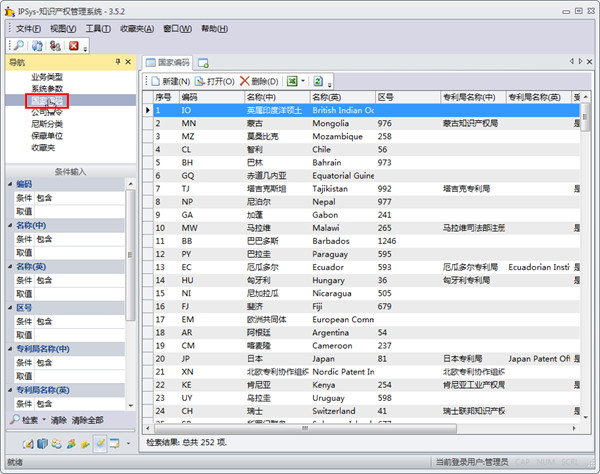This screenshot has width=600, height=474.
Task: Select the highlighted checkmark navigation icon
Action: (100, 444)
